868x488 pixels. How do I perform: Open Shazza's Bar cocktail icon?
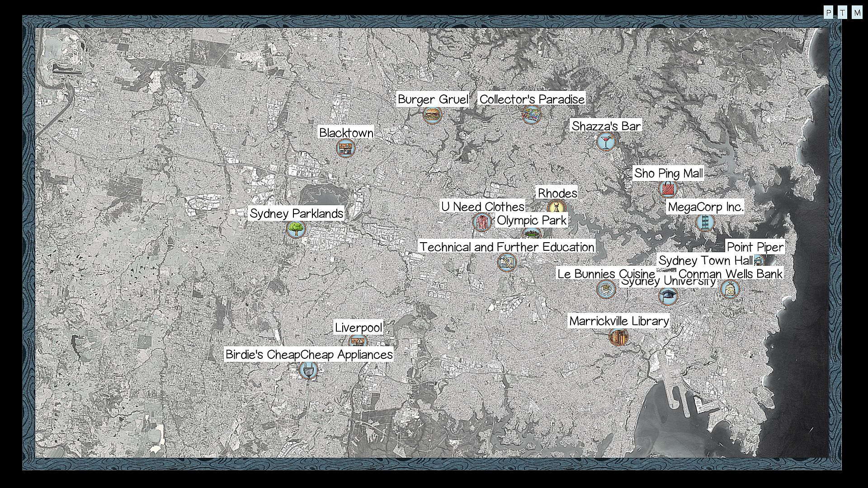coord(606,141)
